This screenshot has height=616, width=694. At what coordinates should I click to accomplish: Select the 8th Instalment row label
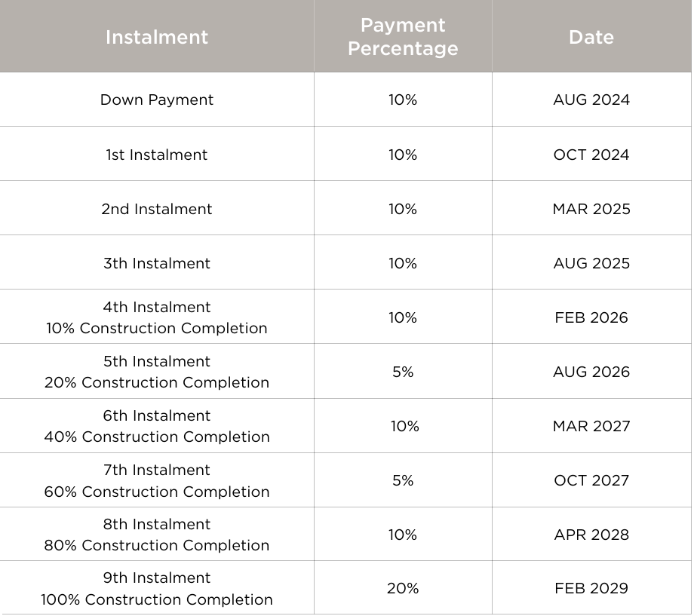[x=157, y=524]
